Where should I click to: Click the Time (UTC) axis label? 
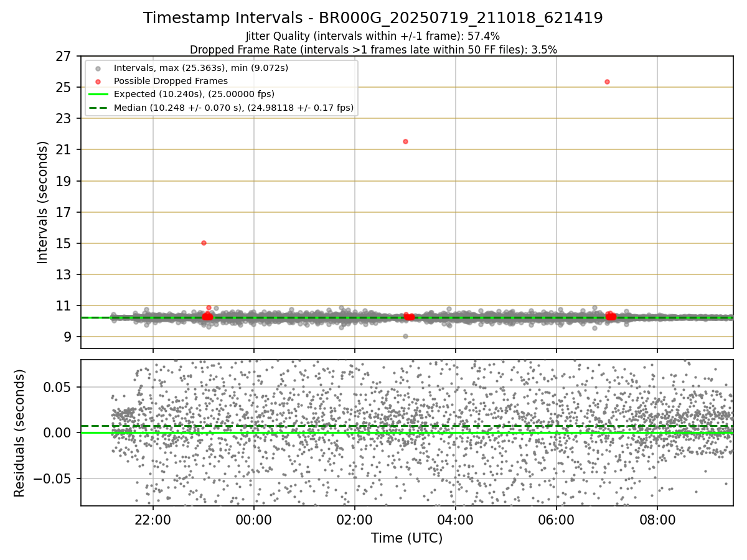[x=407, y=538]
